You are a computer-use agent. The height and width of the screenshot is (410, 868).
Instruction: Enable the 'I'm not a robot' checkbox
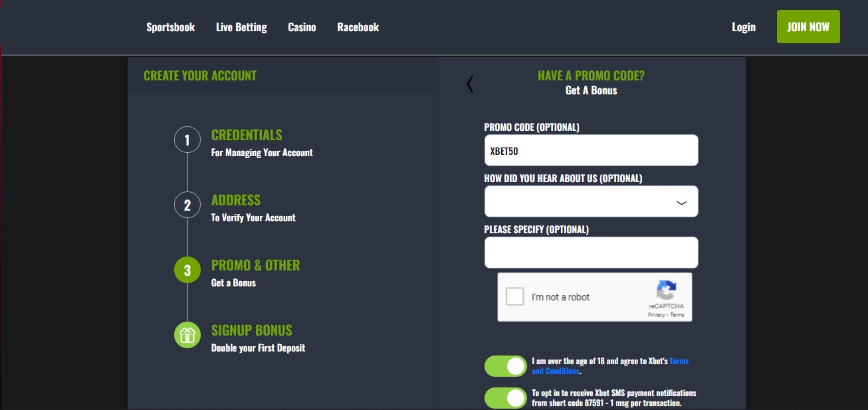click(x=514, y=296)
